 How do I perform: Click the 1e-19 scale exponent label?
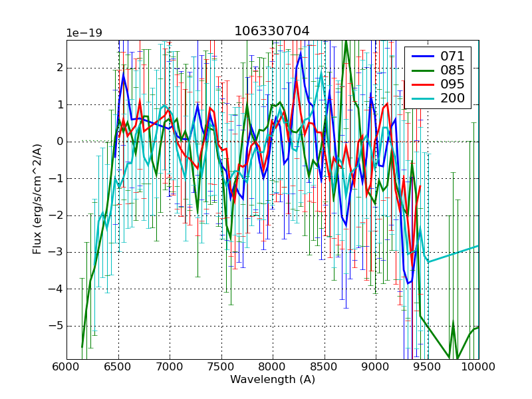(84, 33)
